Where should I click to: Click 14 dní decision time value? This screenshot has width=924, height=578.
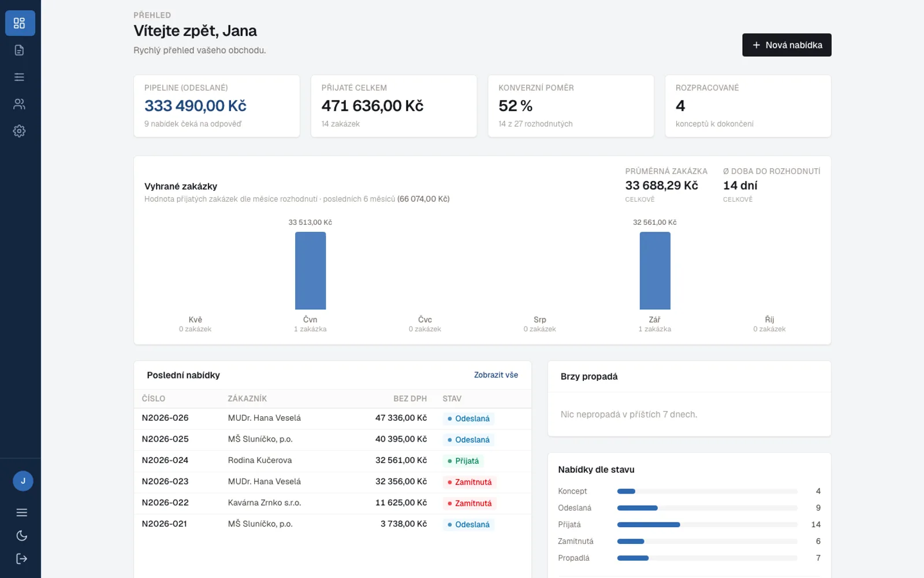tap(740, 186)
